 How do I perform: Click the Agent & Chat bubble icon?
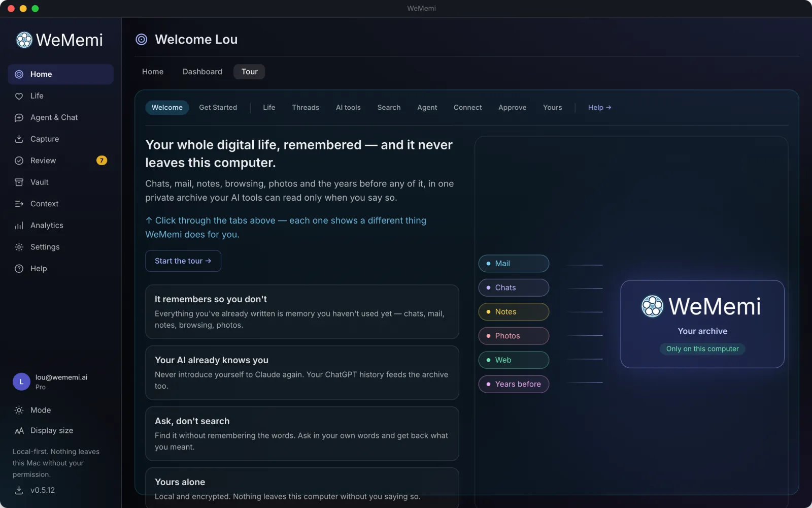(19, 117)
